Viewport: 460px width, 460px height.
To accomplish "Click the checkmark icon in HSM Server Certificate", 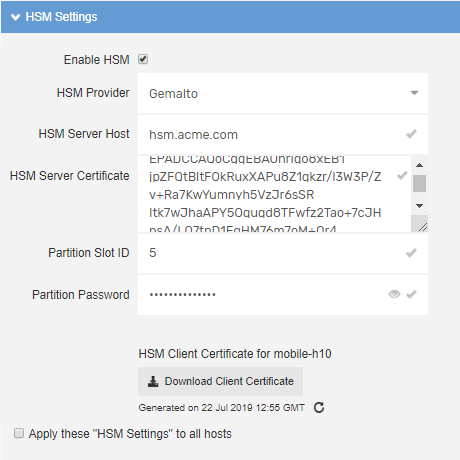I will [x=402, y=175].
